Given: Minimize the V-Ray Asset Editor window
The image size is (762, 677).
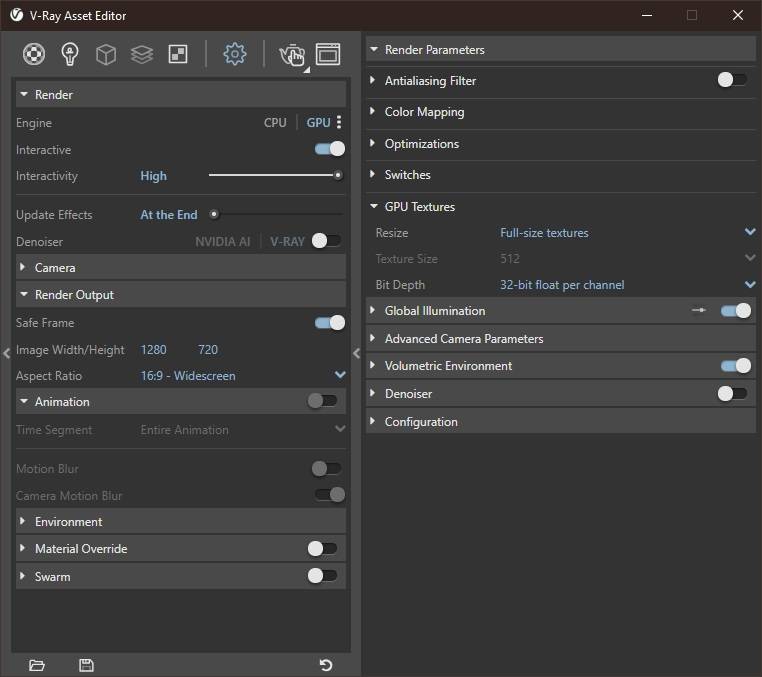Looking at the screenshot, I should (x=647, y=15).
